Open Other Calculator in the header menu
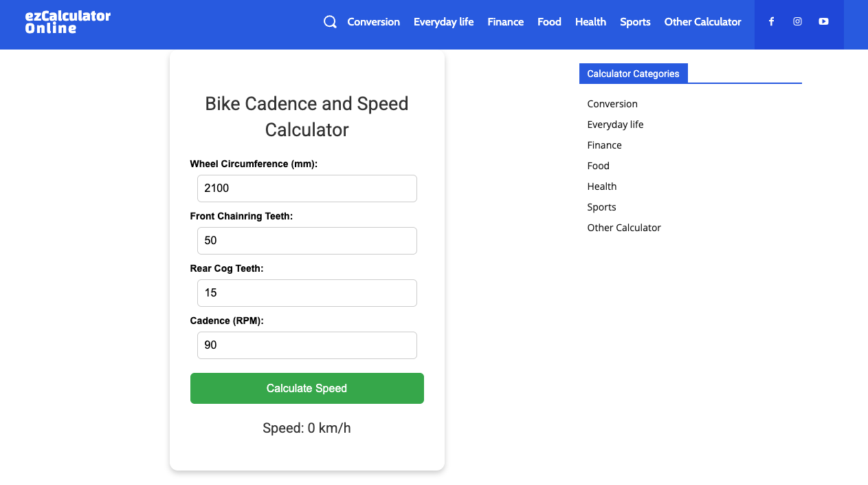The width and height of the screenshot is (868, 485). coord(702,22)
